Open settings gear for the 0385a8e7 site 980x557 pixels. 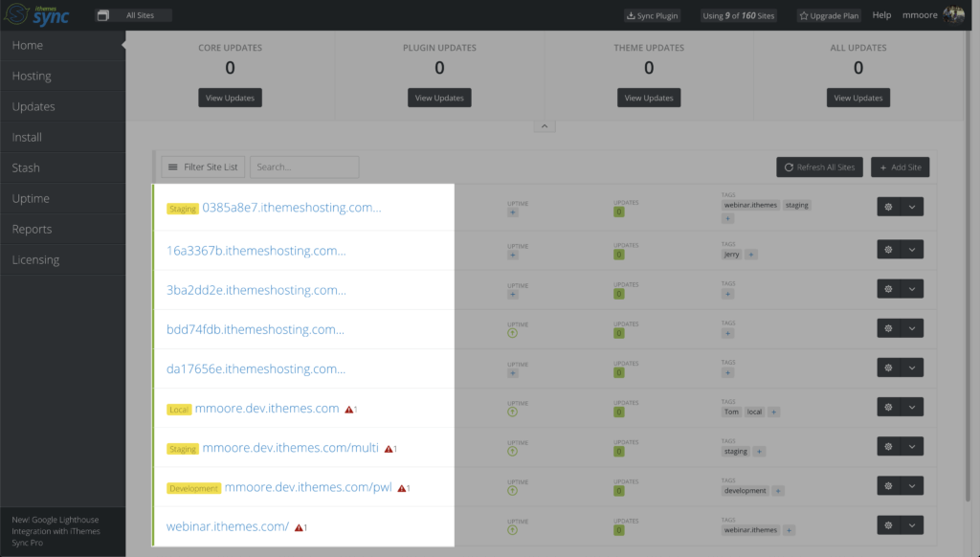click(x=888, y=207)
